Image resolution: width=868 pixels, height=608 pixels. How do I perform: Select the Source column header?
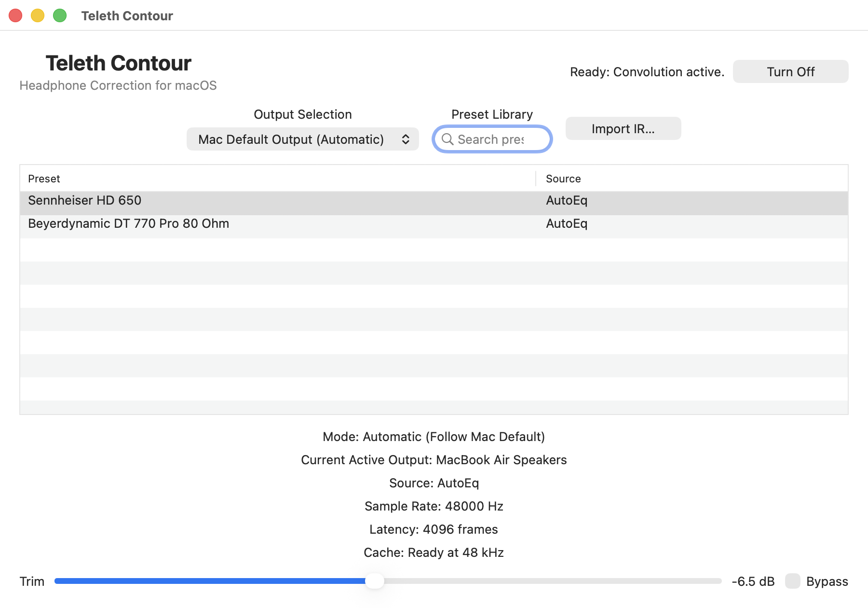[562, 179]
